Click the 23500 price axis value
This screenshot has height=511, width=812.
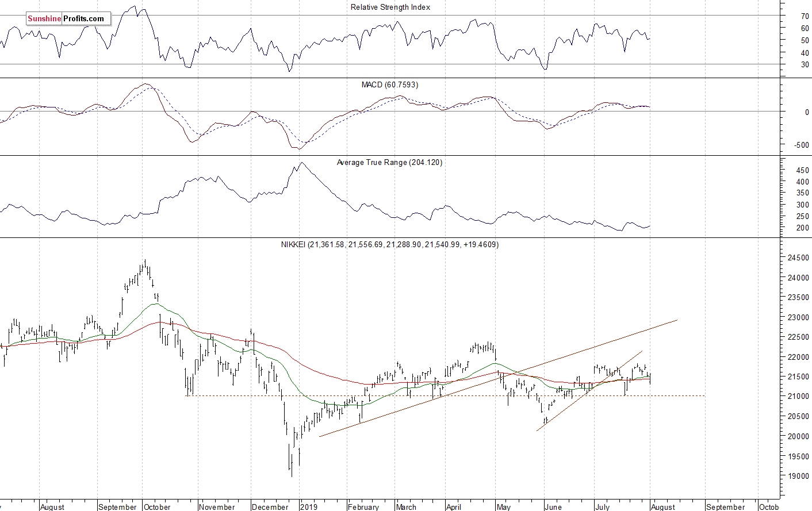(x=798, y=297)
